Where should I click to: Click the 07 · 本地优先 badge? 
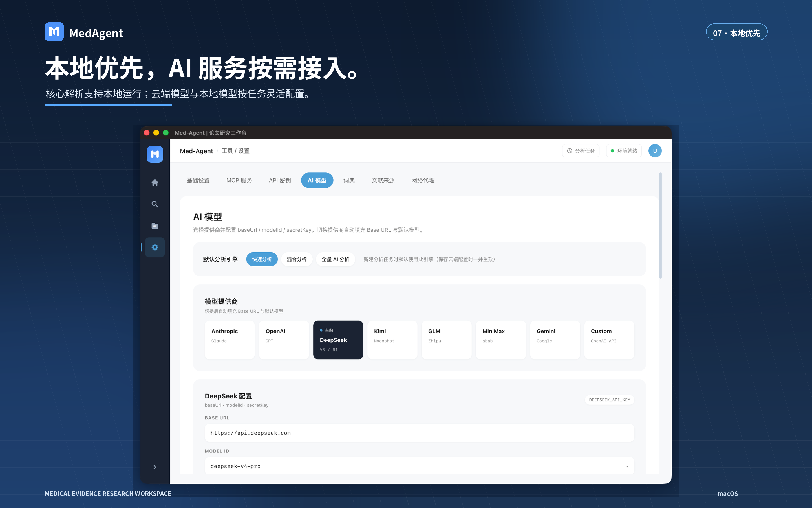click(x=736, y=32)
